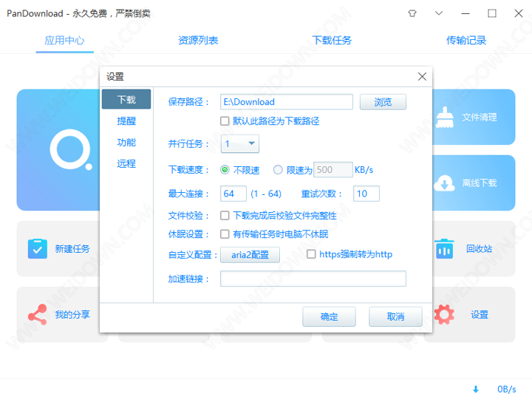
Task: Click the settings gear icon tile
Action: (x=444, y=314)
